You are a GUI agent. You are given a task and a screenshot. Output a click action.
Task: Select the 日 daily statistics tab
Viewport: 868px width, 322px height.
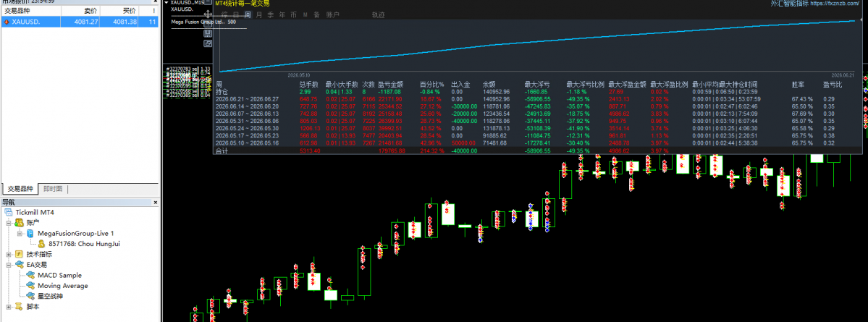click(236, 14)
